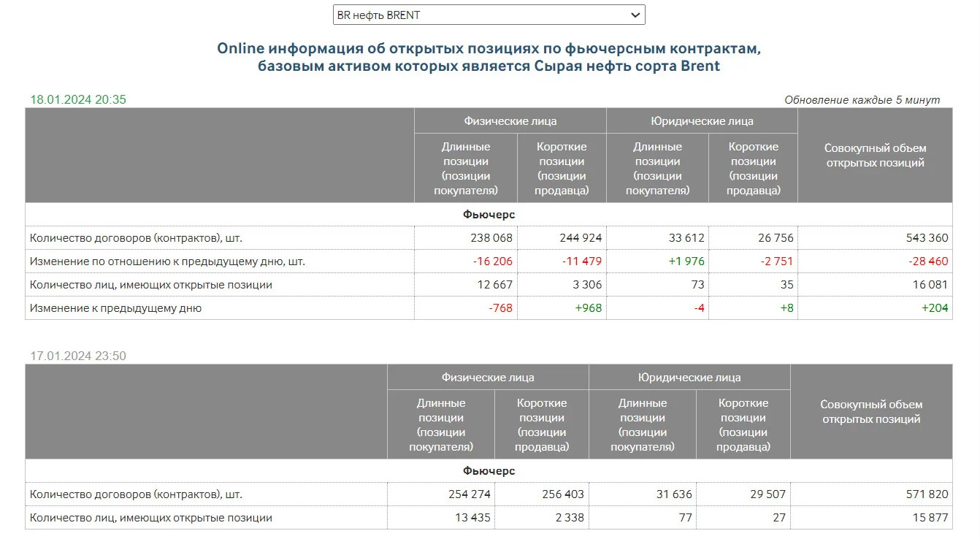
Task: Select the 18.01.2024 20:35 timestamp
Action: pyautogui.click(x=78, y=99)
